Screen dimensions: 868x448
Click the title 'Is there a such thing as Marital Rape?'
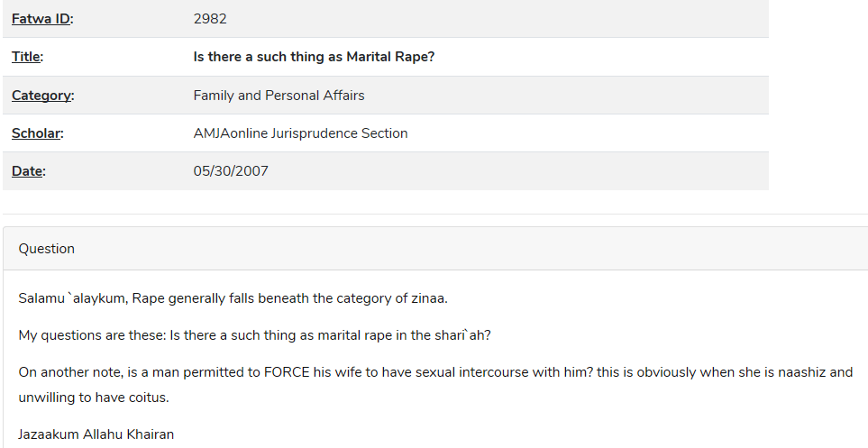pyautogui.click(x=314, y=57)
